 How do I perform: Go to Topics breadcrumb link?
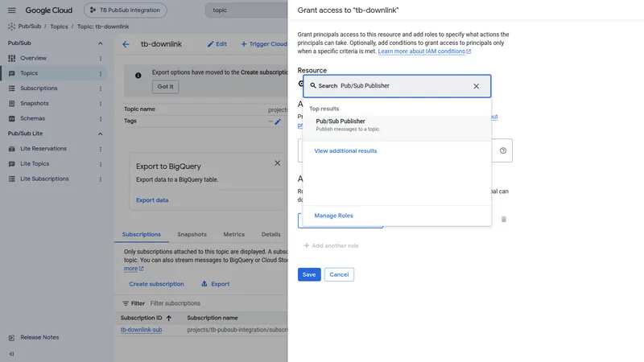pos(59,27)
